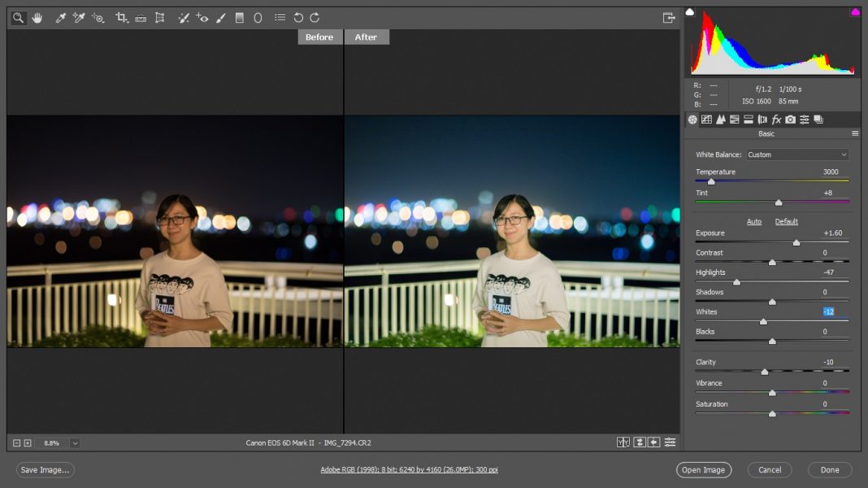Viewport: 868px width, 488px height.
Task: Select the Graduated Filter tool
Action: (x=239, y=18)
